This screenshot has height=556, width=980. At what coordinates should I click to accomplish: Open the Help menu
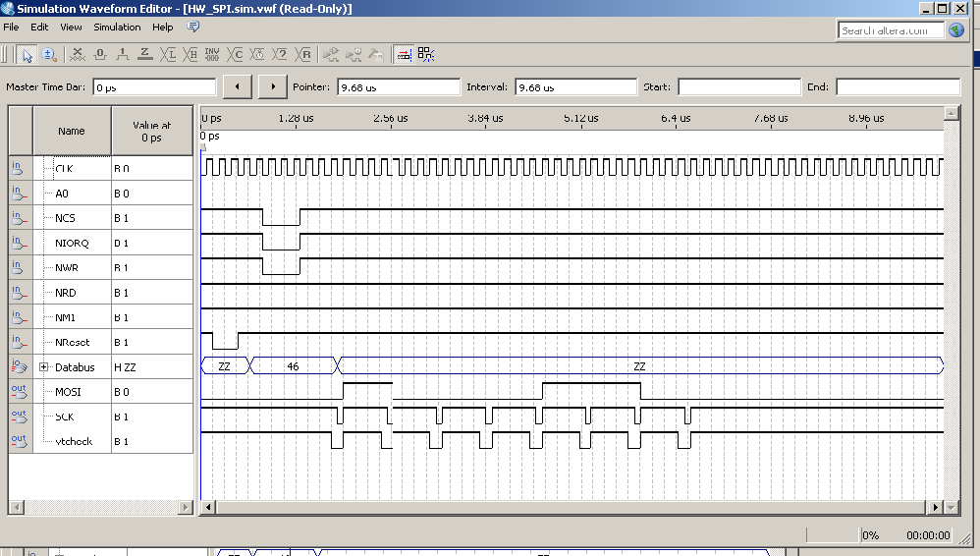(x=162, y=27)
